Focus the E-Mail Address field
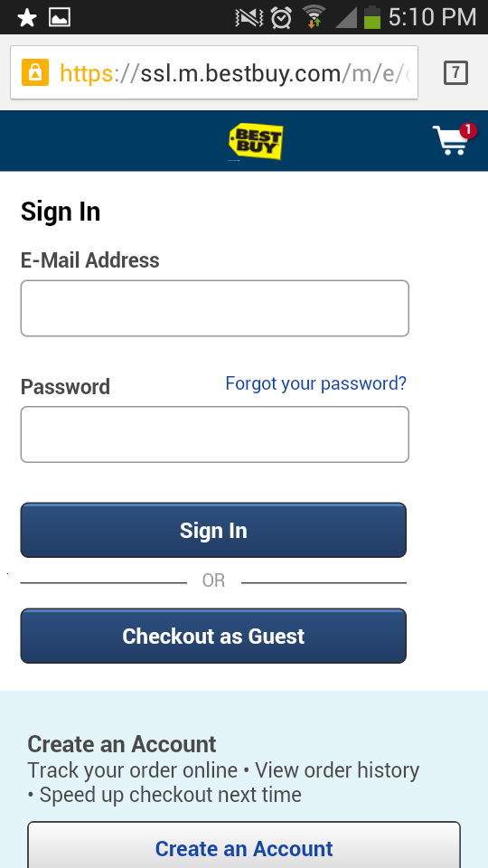 (x=215, y=308)
